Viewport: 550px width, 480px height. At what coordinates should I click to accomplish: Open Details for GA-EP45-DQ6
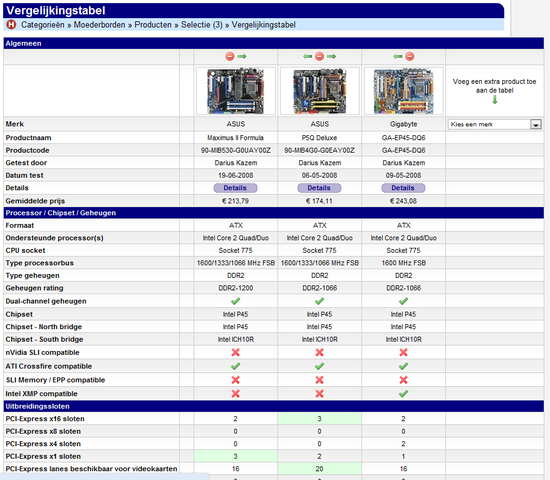point(403,188)
